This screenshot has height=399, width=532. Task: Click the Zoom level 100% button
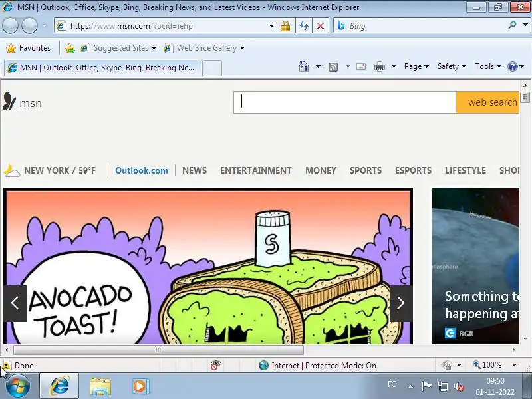pyautogui.click(x=487, y=365)
